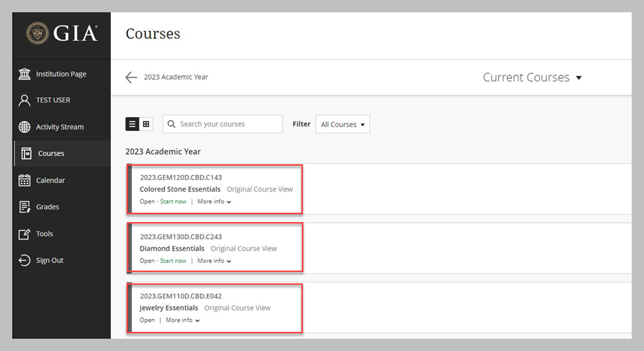644x351 pixels.
Task: Open the Tools pencil icon
Action: (x=24, y=234)
